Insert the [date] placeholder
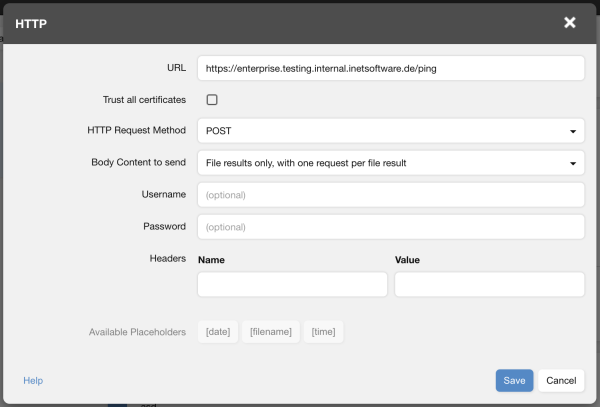 [x=218, y=332]
